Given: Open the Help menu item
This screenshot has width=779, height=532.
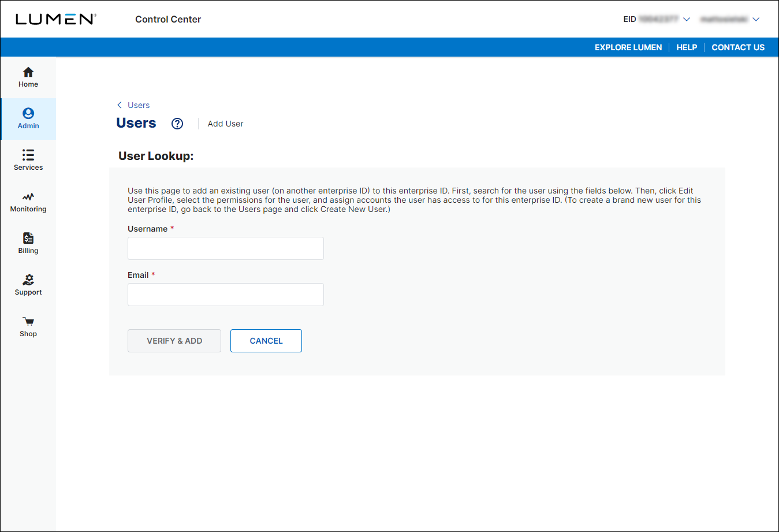Looking at the screenshot, I should 687,47.
